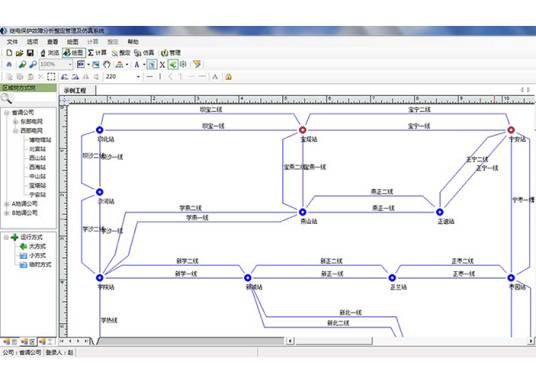The width and height of the screenshot is (536, 384).
Task: Click the second rotate/flip icon after the selection rectangle
Action: click(x=76, y=77)
